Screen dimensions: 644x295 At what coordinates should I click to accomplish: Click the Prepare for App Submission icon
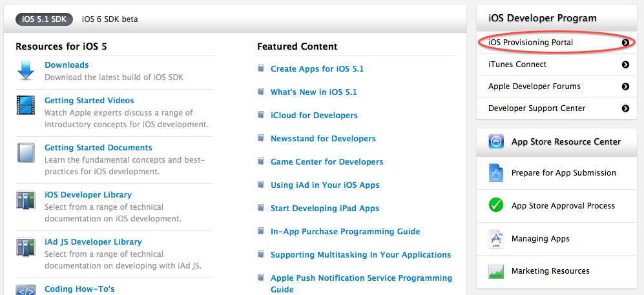[496, 173]
